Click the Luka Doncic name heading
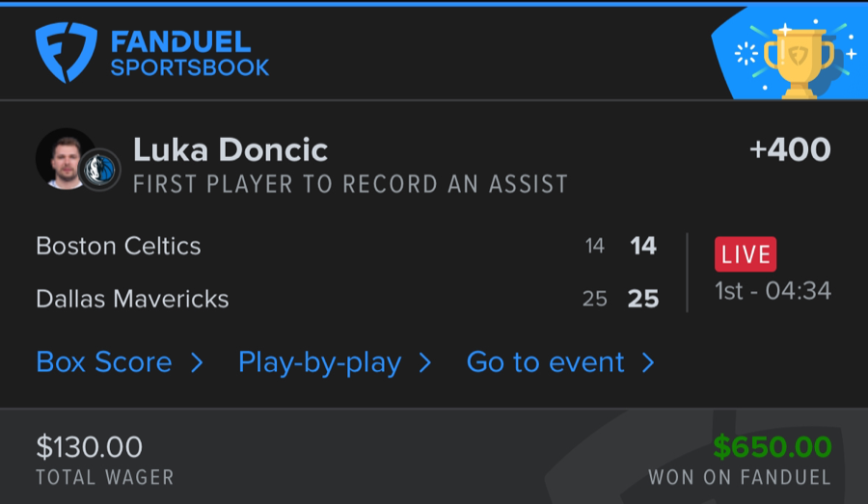This screenshot has width=868, height=504. (x=231, y=149)
